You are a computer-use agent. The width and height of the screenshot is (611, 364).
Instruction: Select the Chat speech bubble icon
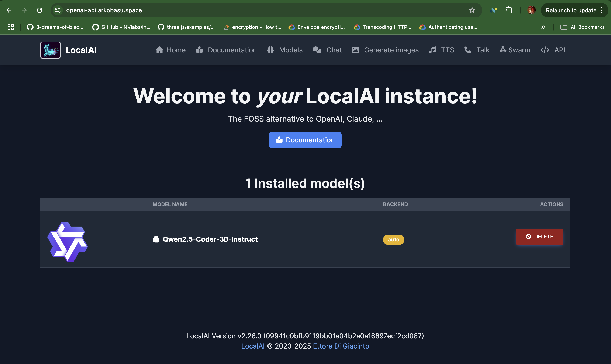pyautogui.click(x=317, y=50)
